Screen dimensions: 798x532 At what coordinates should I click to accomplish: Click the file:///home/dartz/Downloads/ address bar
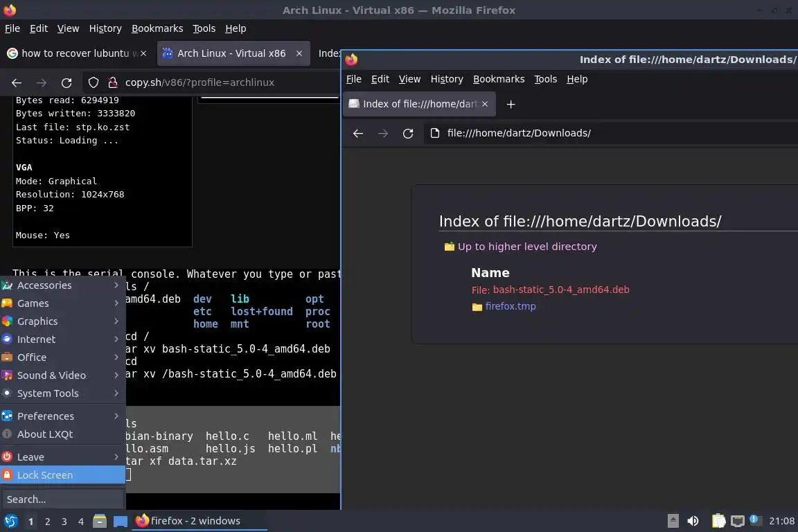[611, 134]
